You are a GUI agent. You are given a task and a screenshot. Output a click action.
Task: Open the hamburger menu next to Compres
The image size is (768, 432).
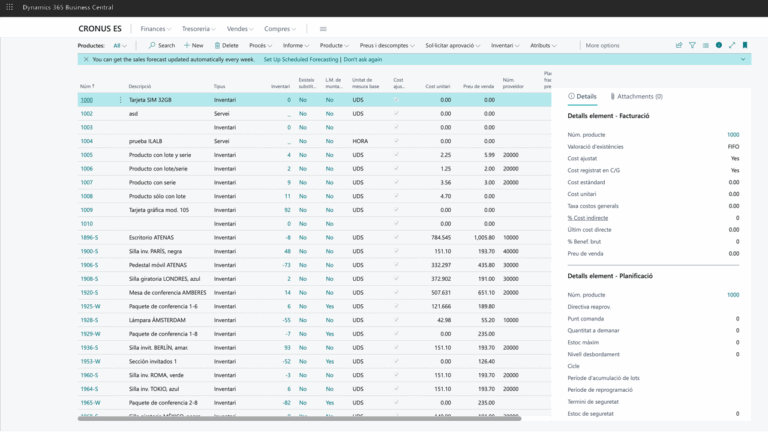pos(323,29)
